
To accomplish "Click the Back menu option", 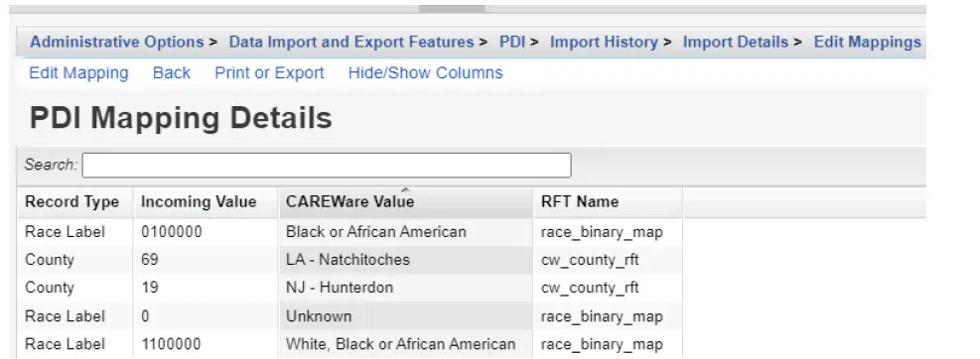I will coord(171,73).
